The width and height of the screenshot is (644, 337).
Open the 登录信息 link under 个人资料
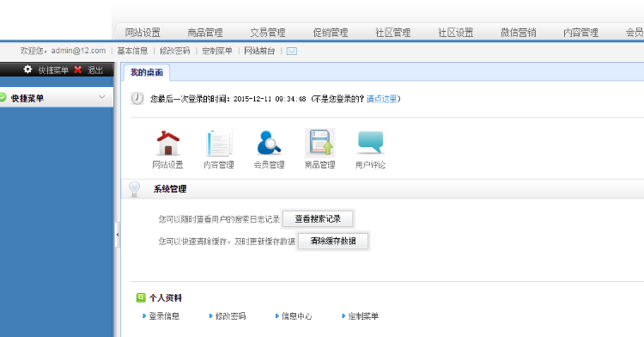click(164, 316)
